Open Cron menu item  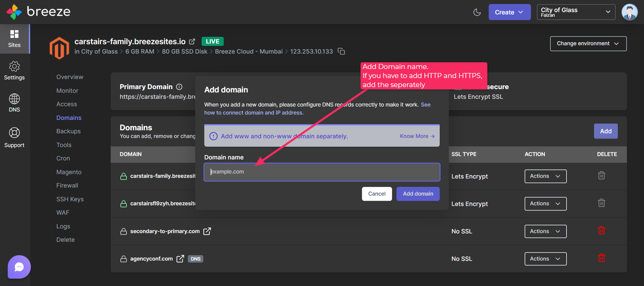(63, 158)
